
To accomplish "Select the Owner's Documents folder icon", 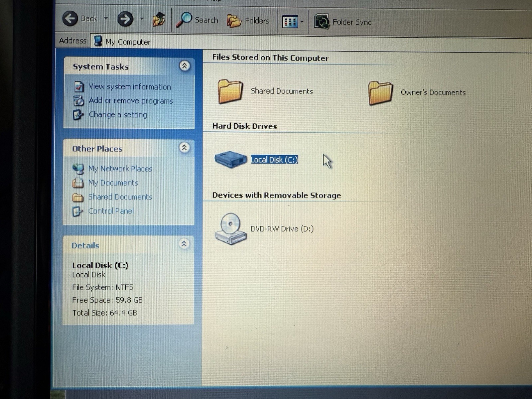I will [381, 93].
